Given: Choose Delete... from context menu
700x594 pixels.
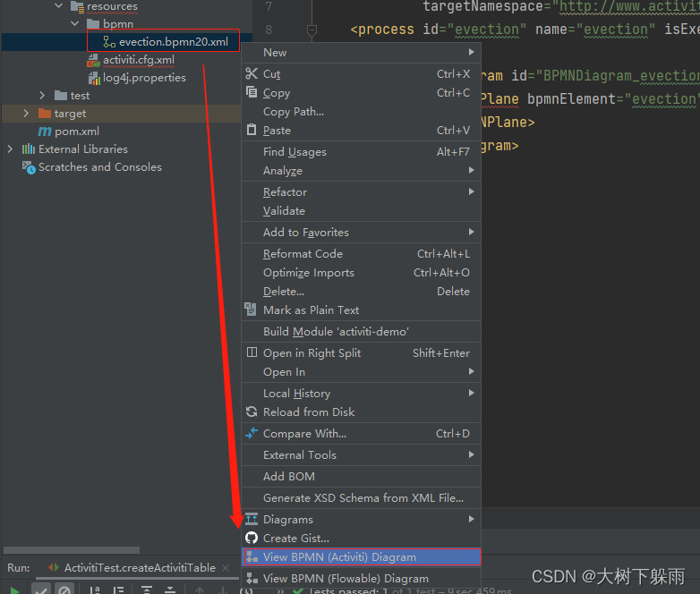Looking at the screenshot, I should pos(361,291).
